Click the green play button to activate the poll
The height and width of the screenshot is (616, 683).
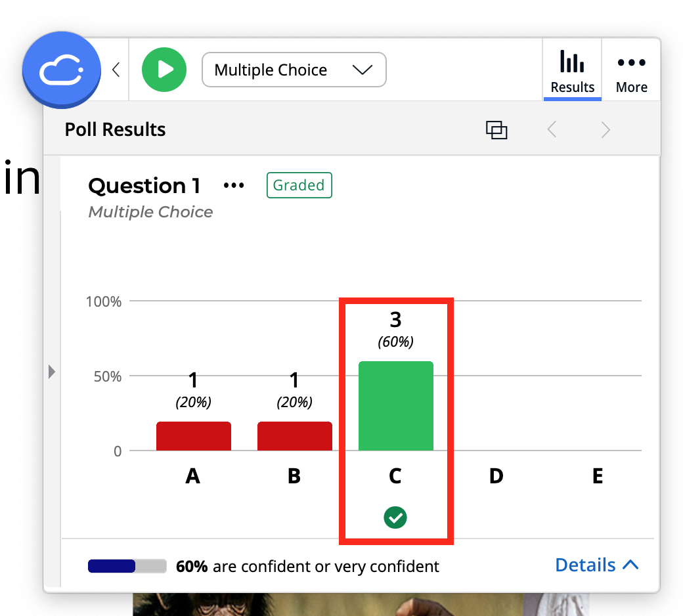click(x=164, y=69)
